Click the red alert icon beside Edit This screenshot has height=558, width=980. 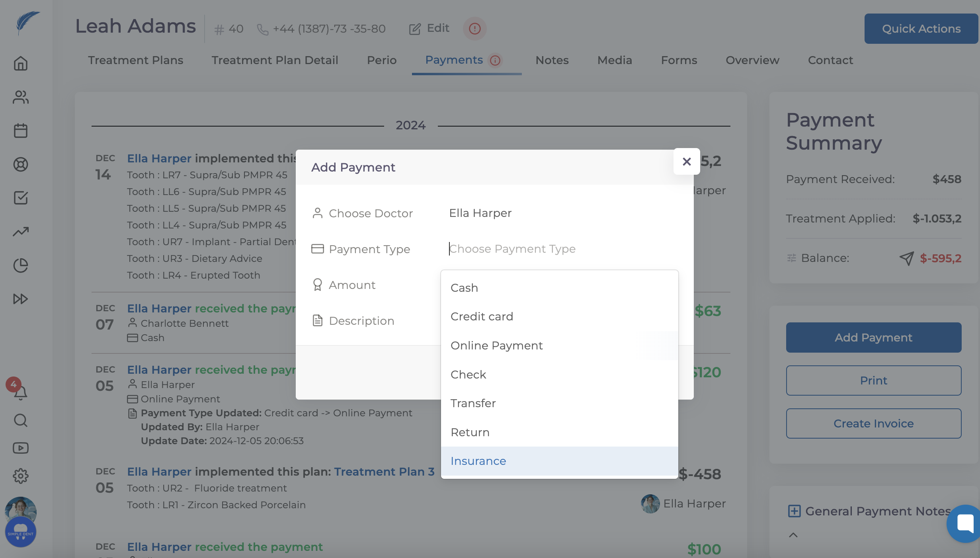point(474,29)
